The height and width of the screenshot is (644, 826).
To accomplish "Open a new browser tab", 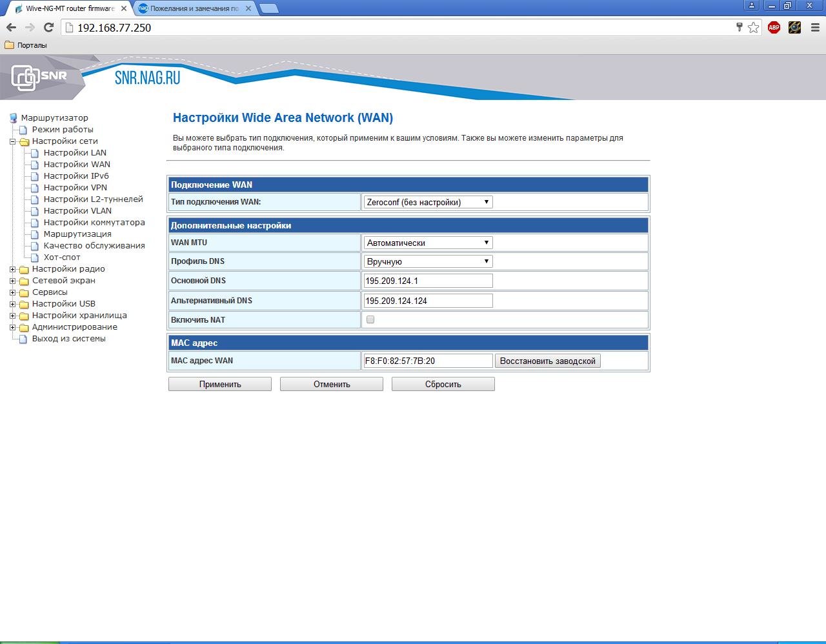I will [x=268, y=8].
